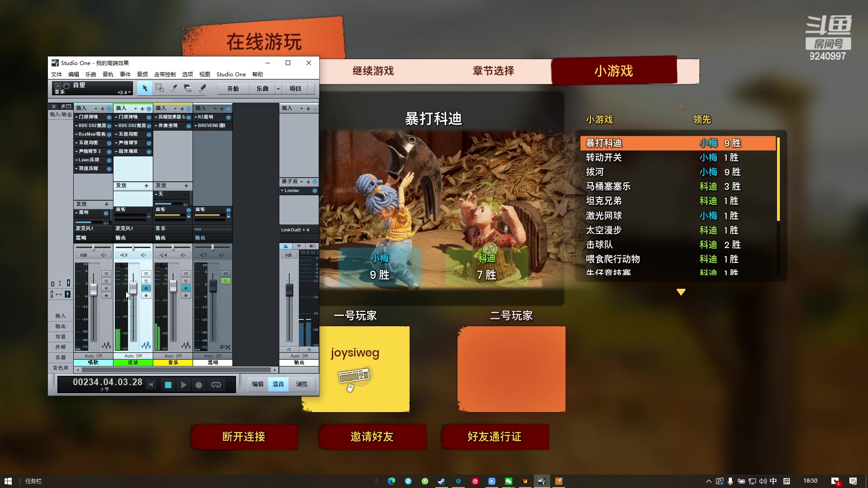The image size is (868, 488).
Task: Mute the 唱歌 channel
Action: pyautogui.click(x=106, y=274)
